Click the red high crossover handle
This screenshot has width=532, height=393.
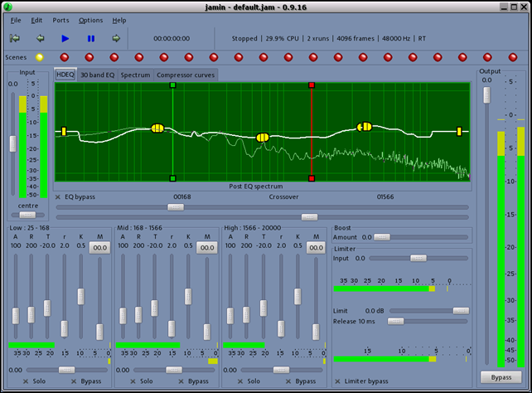coord(312,85)
